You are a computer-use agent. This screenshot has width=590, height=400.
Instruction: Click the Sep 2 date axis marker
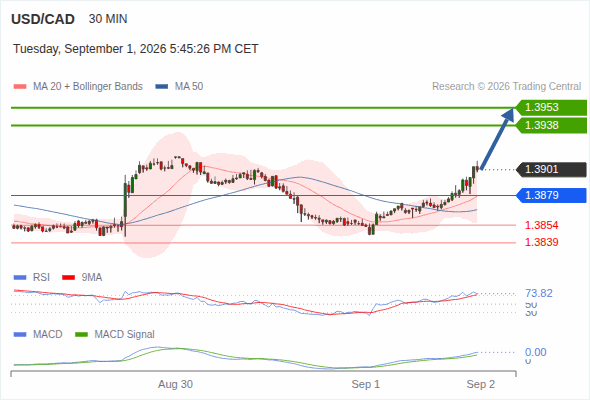click(x=481, y=384)
